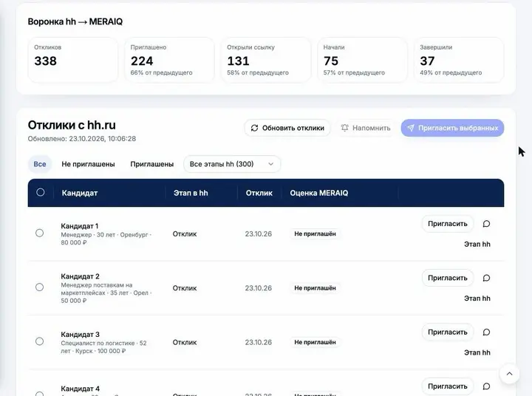Click the 'Кандидат' column header
Image resolution: width=532 pixels, height=396 pixels.
point(80,193)
